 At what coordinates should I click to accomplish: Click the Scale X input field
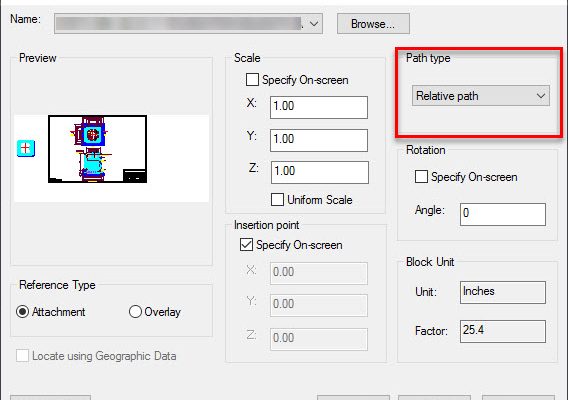click(x=319, y=107)
